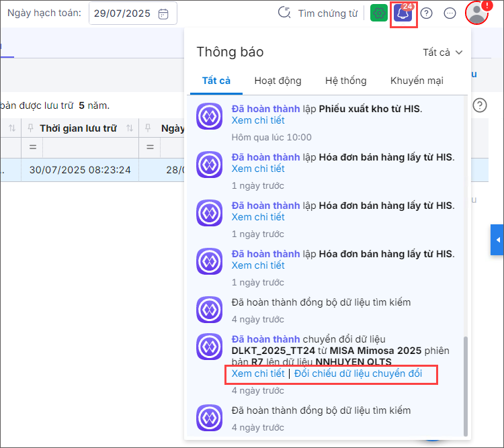Click Xem chi tiết under Phiếu xuất kho

point(258,120)
